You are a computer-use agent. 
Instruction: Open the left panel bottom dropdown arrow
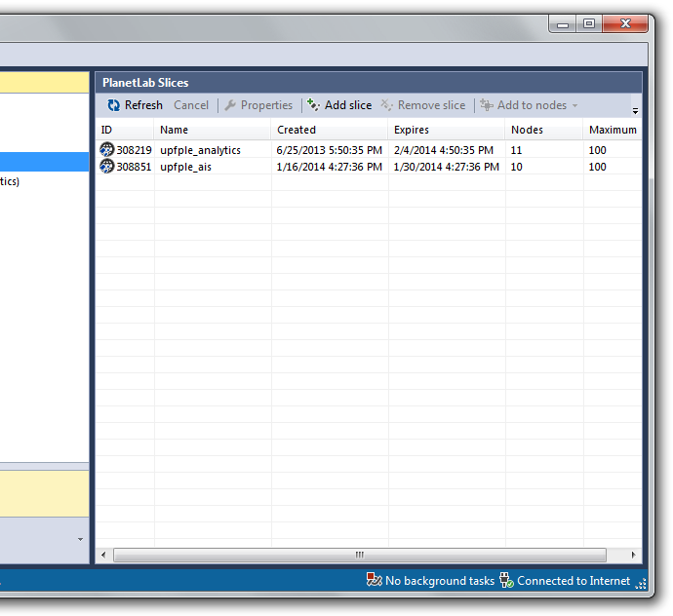click(80, 539)
